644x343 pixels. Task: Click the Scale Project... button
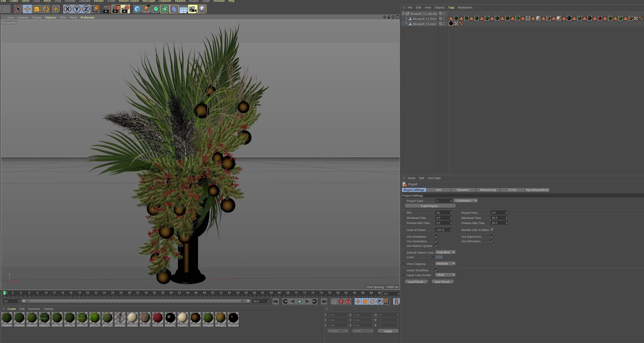click(x=430, y=206)
